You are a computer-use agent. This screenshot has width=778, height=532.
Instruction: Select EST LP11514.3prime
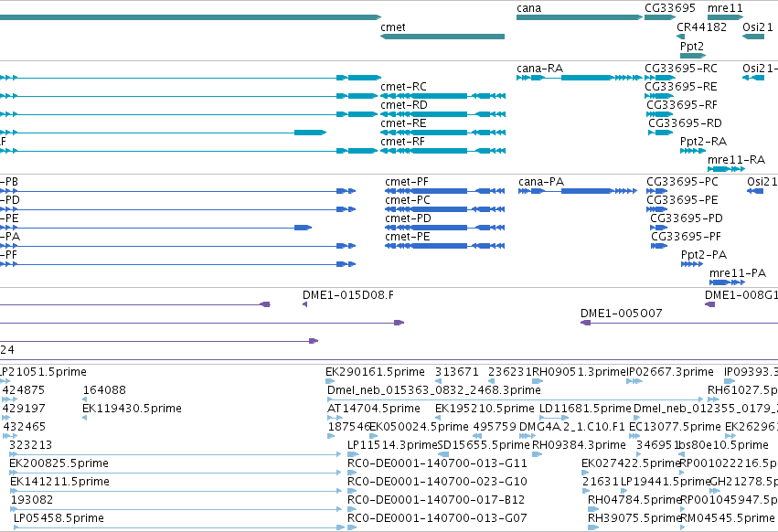pos(353,454)
